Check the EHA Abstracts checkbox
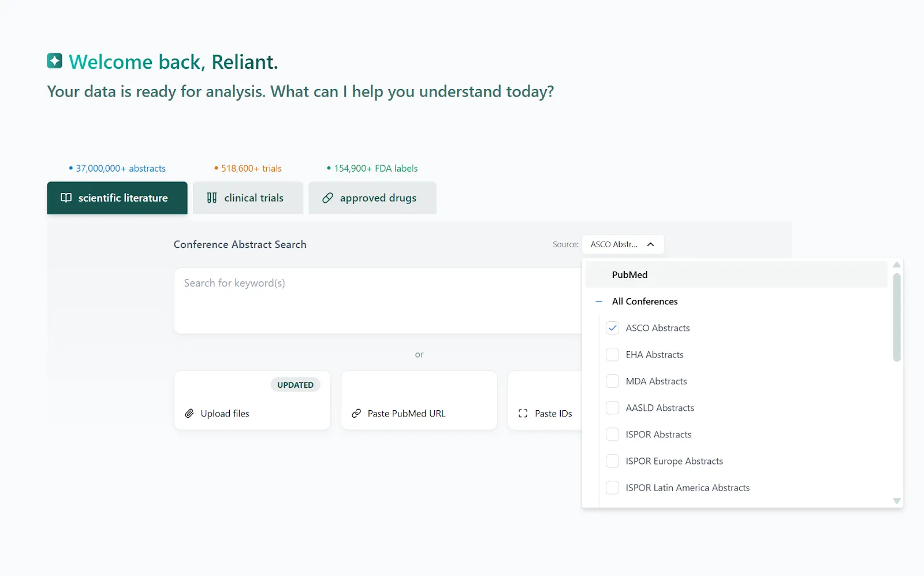This screenshot has width=924, height=576. click(613, 355)
